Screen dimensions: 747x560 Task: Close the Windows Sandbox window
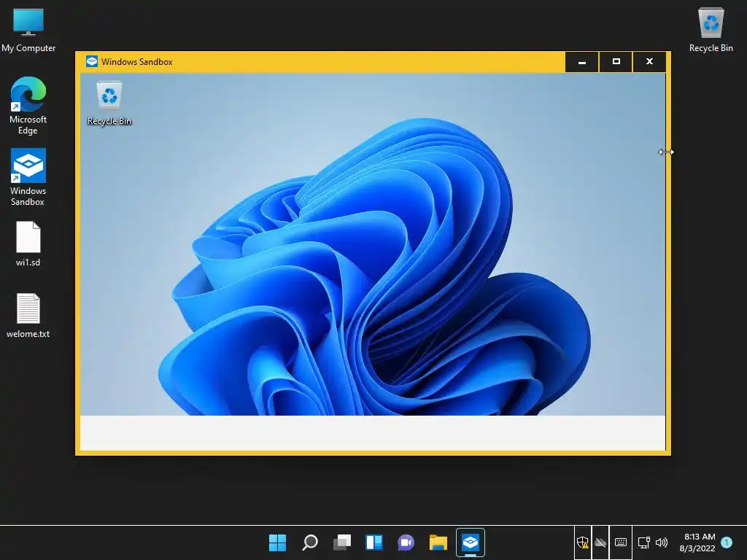(649, 62)
